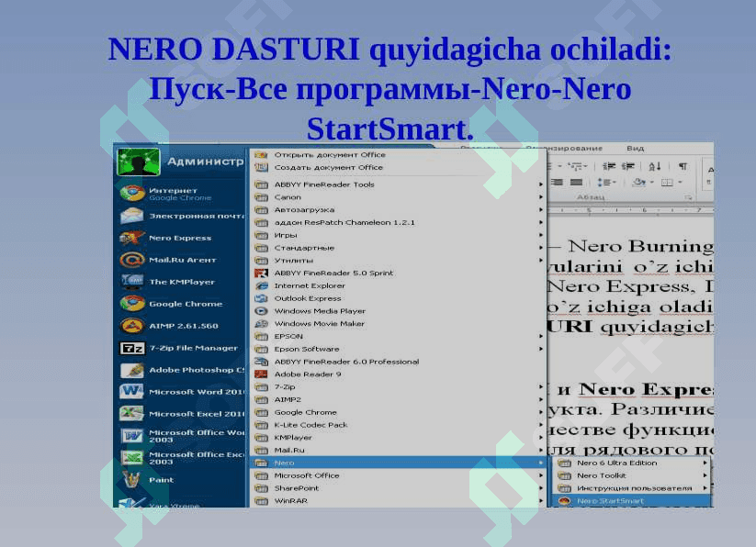
Task: Open Nero 6 Ultra Edition submenu
Action: point(633,463)
